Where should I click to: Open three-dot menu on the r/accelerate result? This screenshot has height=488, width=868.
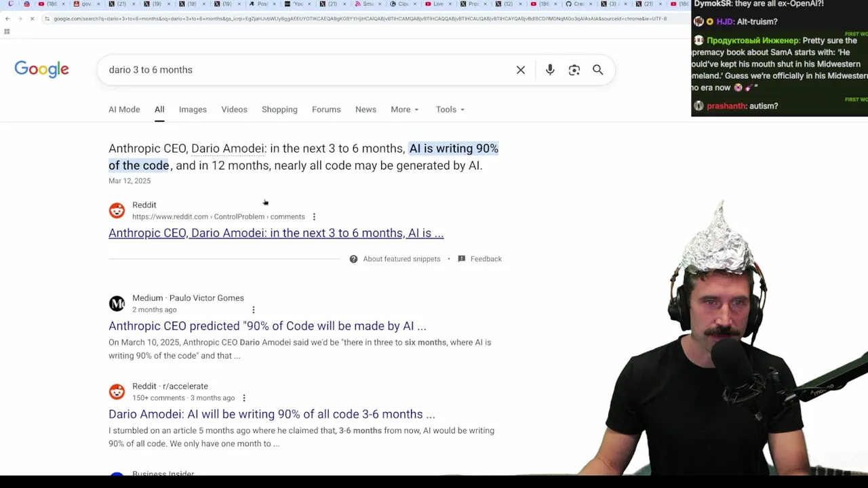click(x=244, y=398)
